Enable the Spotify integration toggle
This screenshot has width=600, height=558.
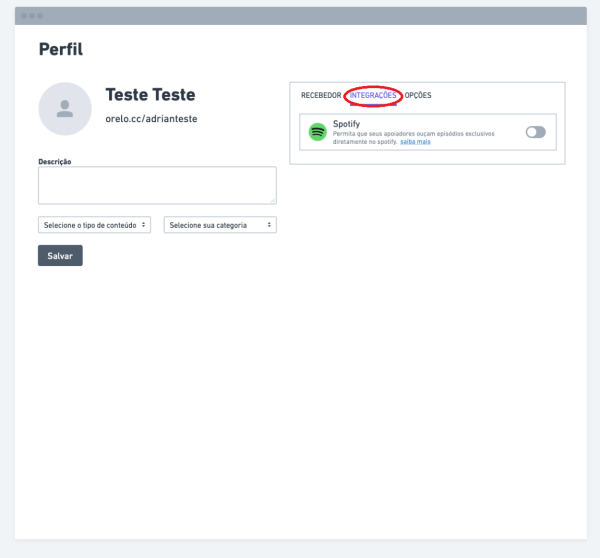[535, 132]
